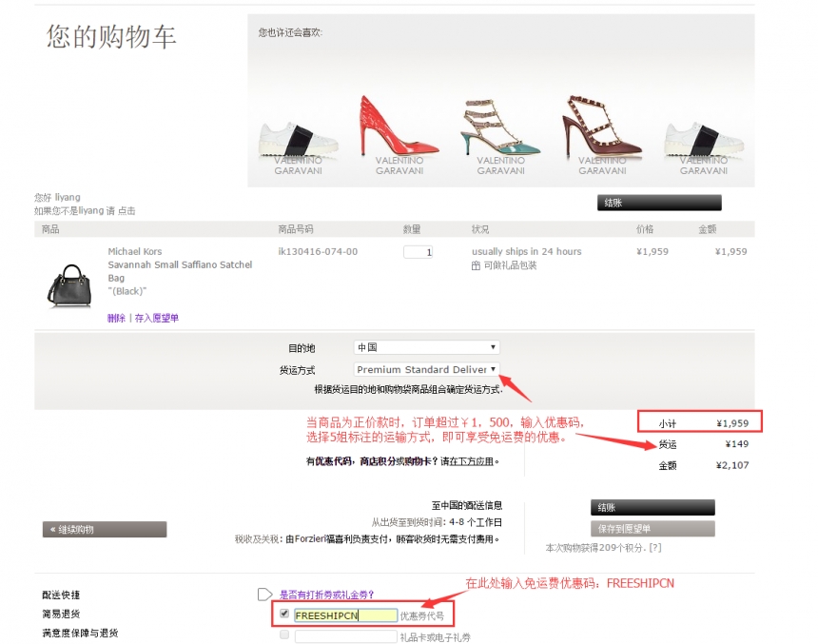
Task: Click the 至中国的配送信息 heading
Action: click(x=467, y=505)
